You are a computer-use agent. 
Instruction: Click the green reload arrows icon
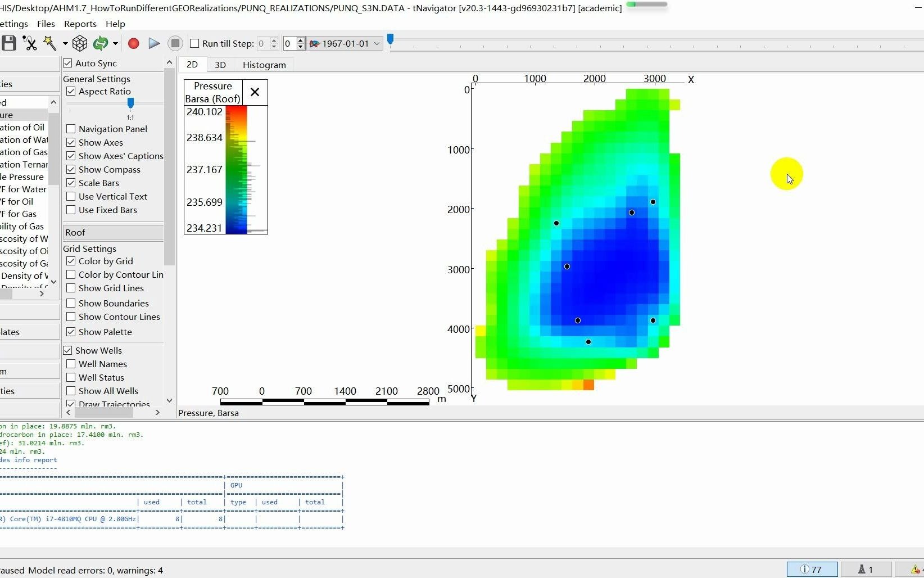(101, 43)
